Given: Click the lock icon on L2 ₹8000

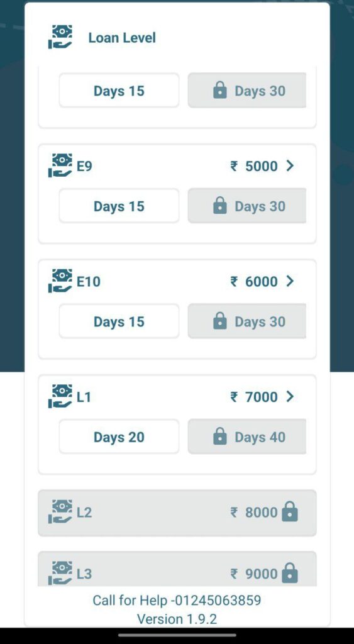Looking at the screenshot, I should 290,512.
